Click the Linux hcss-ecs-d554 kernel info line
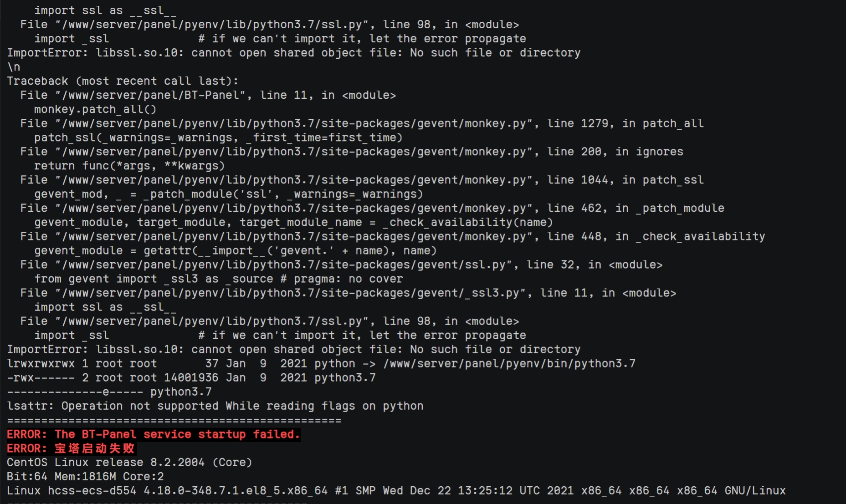846x504 pixels. click(x=396, y=491)
